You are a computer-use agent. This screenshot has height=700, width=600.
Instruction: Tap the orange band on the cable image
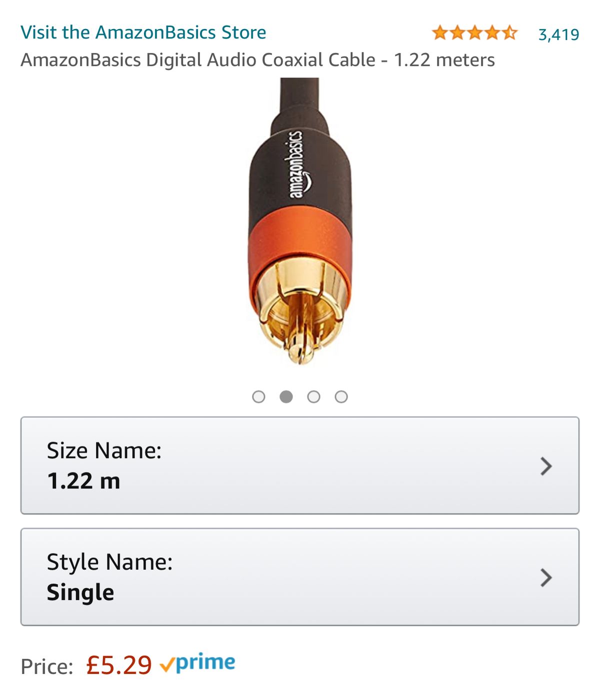tap(299, 239)
